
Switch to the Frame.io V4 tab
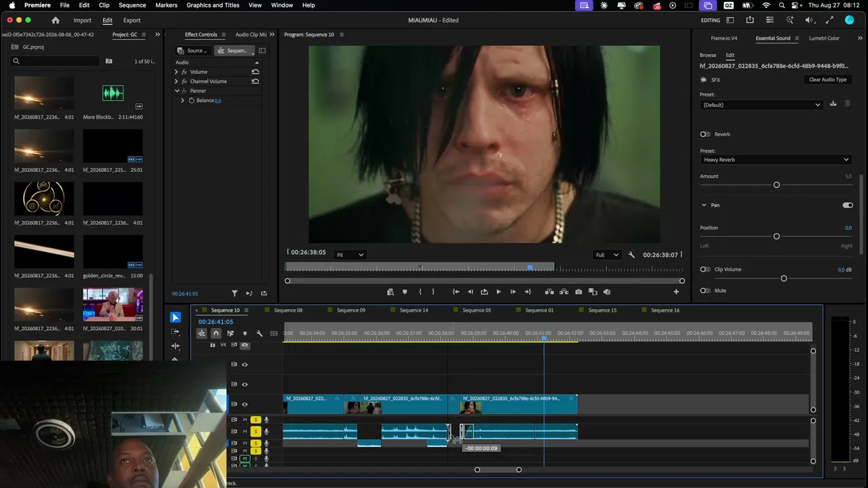[724, 39]
